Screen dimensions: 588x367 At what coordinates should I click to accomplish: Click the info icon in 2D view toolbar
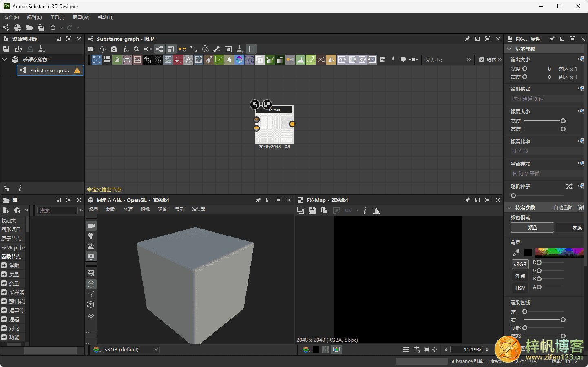click(365, 210)
